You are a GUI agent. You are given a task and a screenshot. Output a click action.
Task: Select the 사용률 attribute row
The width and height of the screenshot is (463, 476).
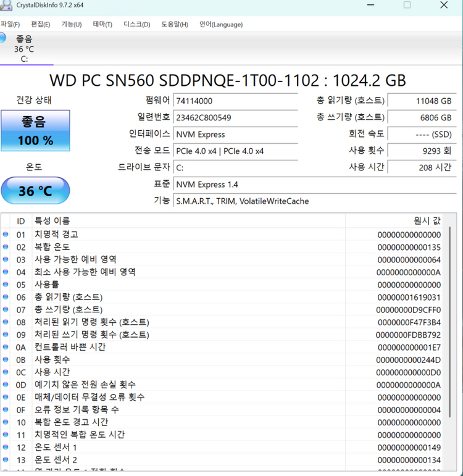(x=222, y=285)
